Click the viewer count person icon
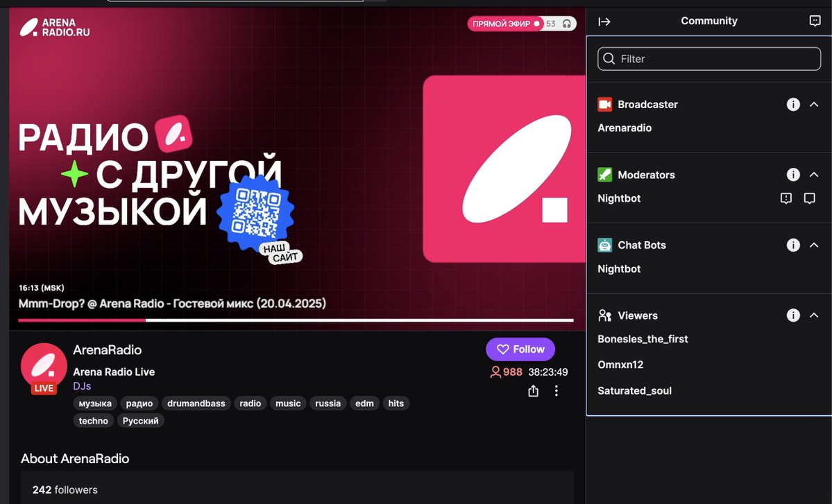This screenshot has width=832, height=504. (x=495, y=372)
